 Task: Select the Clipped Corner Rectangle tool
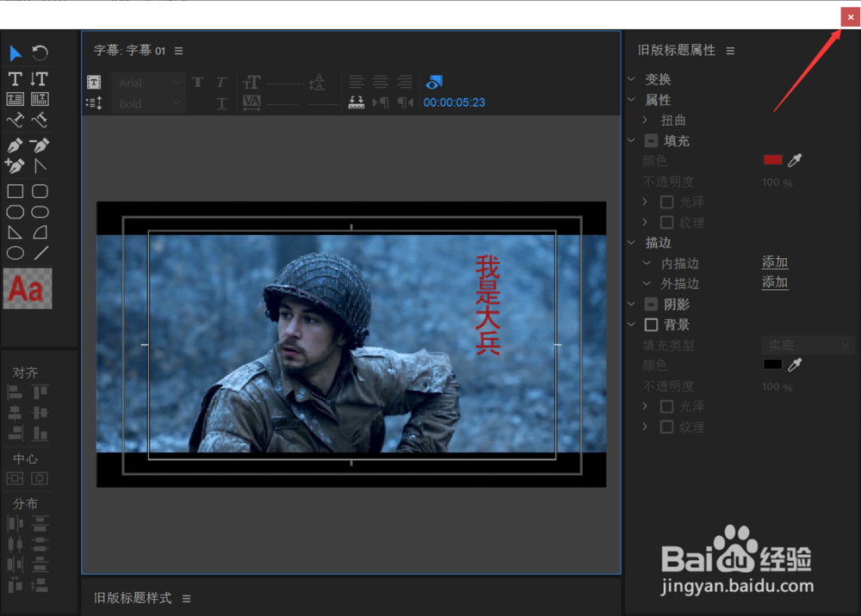point(15,213)
